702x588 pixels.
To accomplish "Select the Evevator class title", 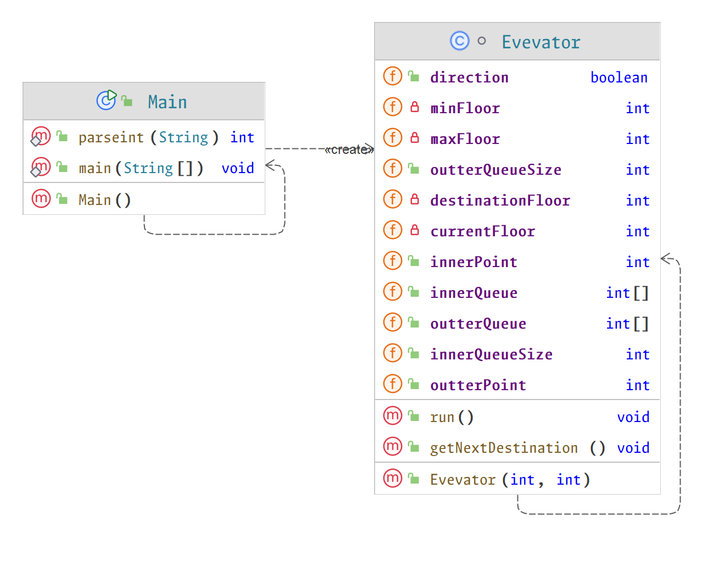I will click(x=541, y=42).
